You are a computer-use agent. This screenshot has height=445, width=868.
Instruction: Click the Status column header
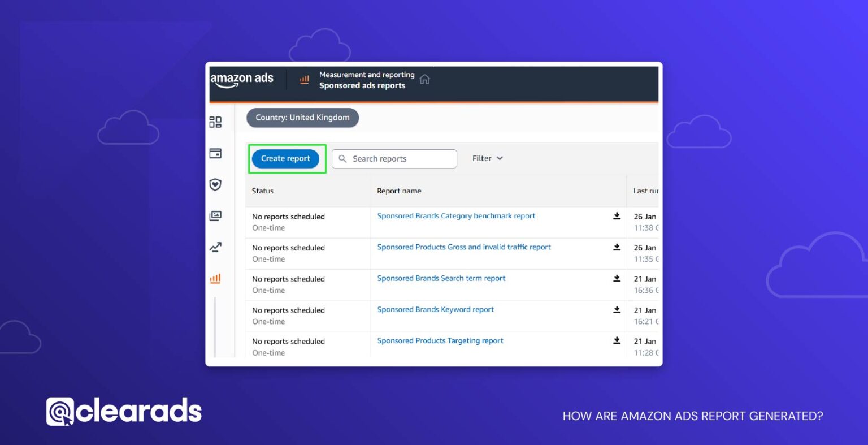tap(263, 191)
